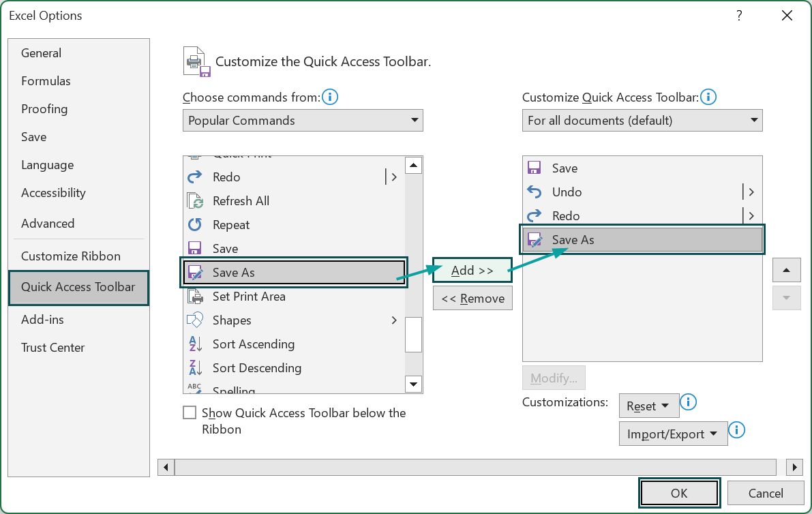Open the For all documents dropdown
This screenshot has width=812, height=514.
pos(642,120)
